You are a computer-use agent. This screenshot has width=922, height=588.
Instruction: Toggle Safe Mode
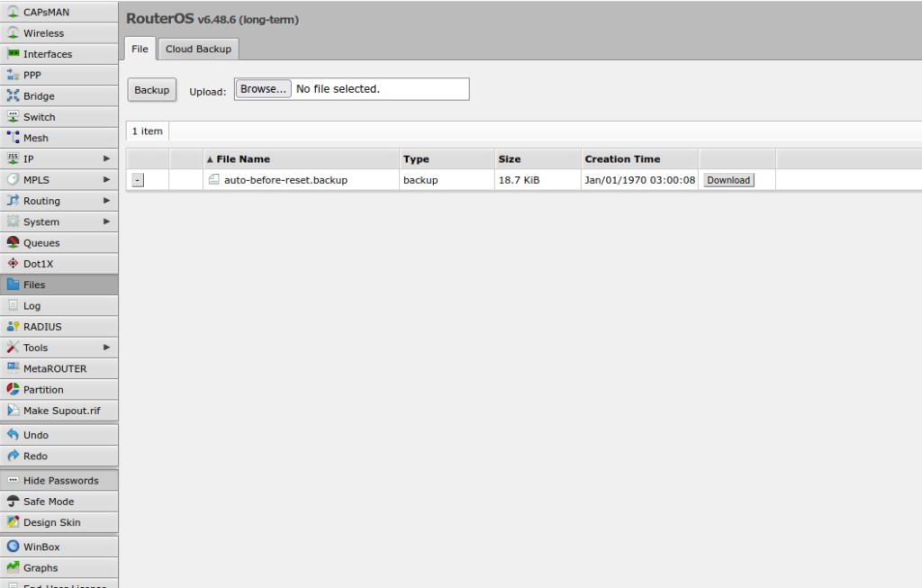[59, 502]
